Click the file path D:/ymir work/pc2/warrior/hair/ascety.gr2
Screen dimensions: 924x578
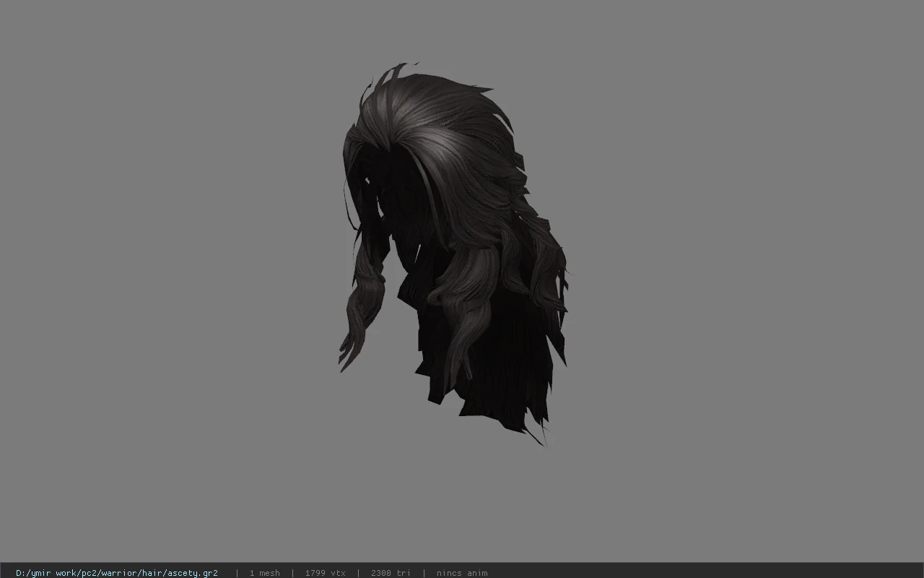point(117,573)
